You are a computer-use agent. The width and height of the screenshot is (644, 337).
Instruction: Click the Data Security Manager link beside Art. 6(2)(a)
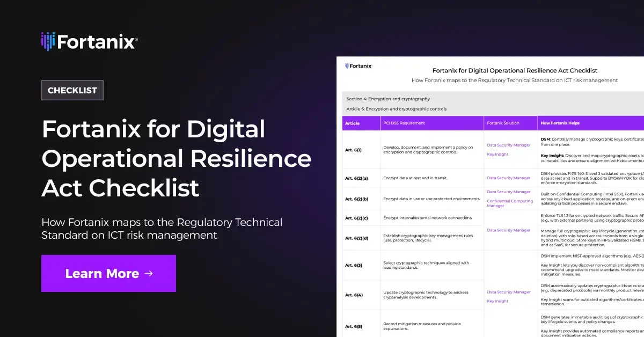coord(508,178)
